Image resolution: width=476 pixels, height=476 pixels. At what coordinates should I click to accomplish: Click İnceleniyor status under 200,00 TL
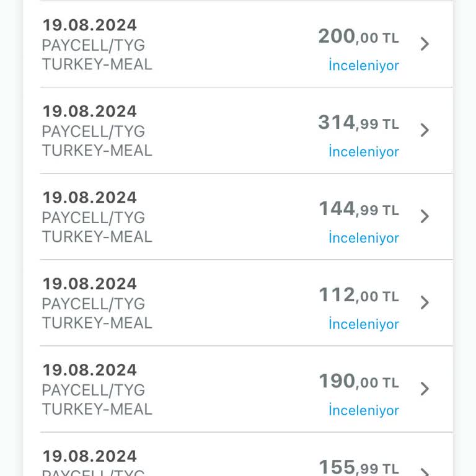tap(364, 66)
